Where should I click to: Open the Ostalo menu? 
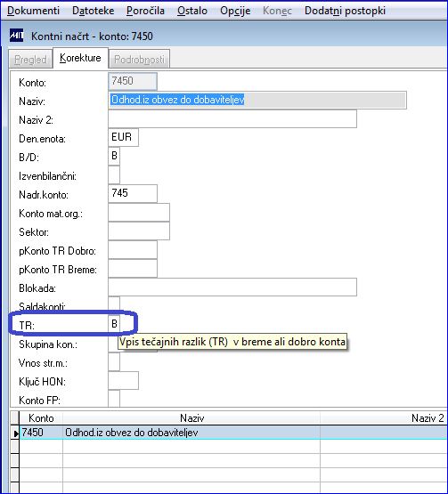pos(192,11)
